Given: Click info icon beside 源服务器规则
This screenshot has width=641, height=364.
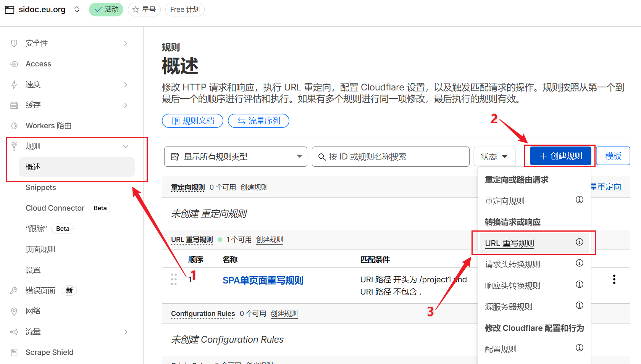Looking at the screenshot, I should 579,305.
